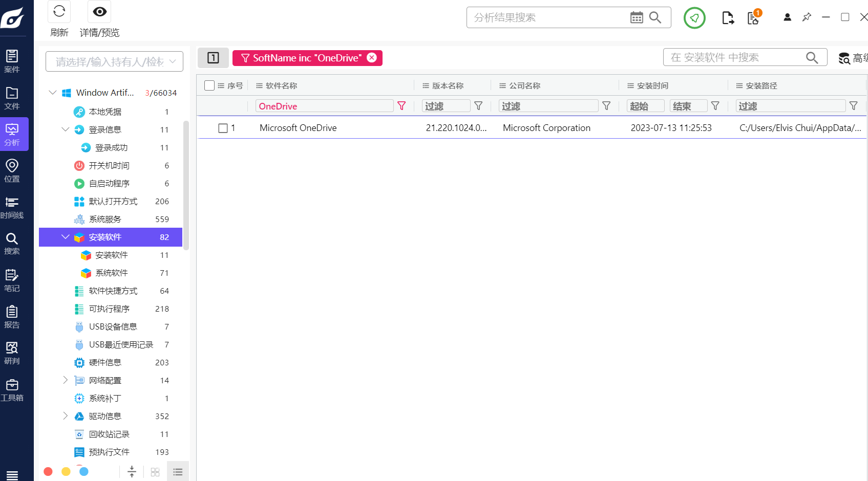The height and width of the screenshot is (481, 868).
Task: Click the 高级 advanced search icon
Action: (844, 58)
